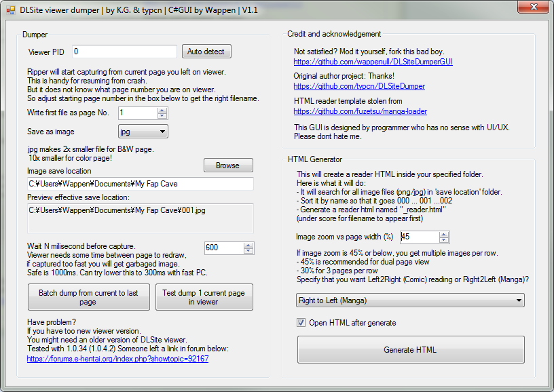Viewport: 554px width, 392px height.
Task: Start Batch dump from current to last page
Action: click(89, 297)
